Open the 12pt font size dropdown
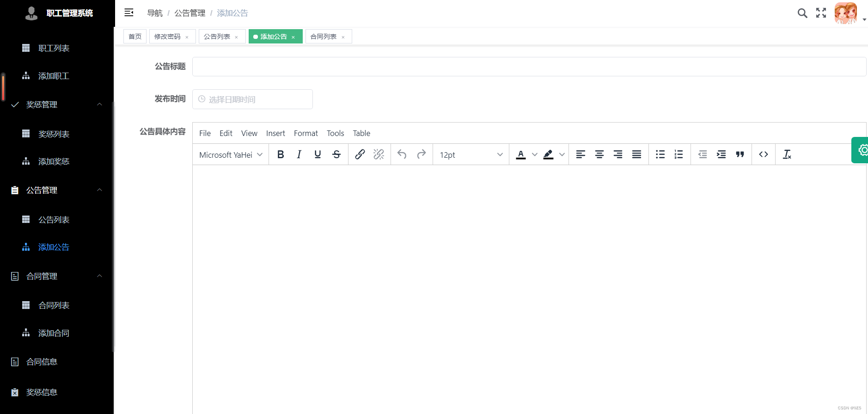868x414 pixels. (471, 154)
